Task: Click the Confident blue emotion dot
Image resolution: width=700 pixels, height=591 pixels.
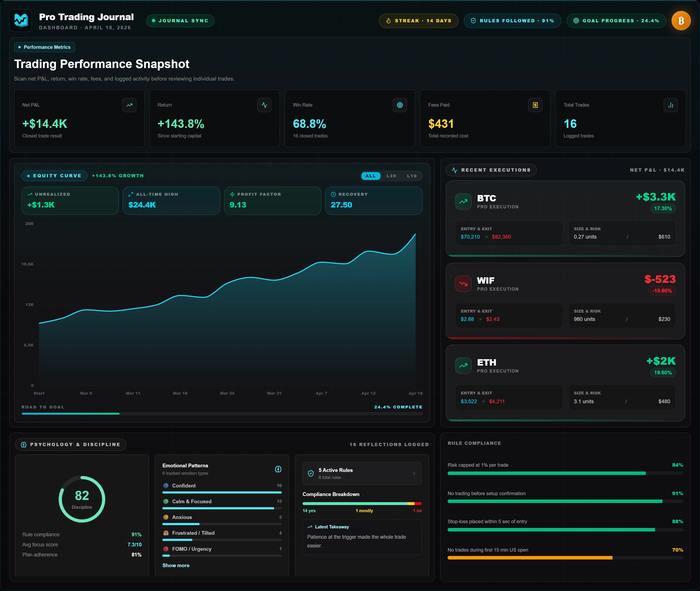Action: coord(166,485)
